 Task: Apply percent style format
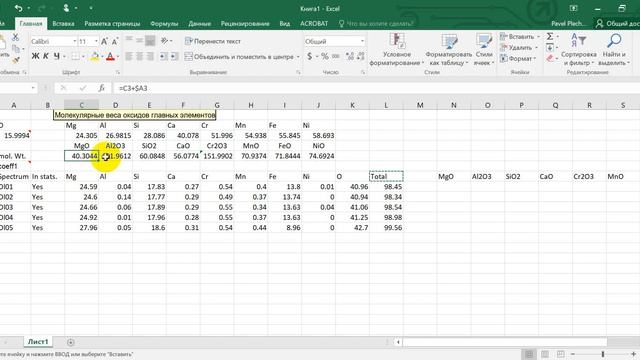325,56
